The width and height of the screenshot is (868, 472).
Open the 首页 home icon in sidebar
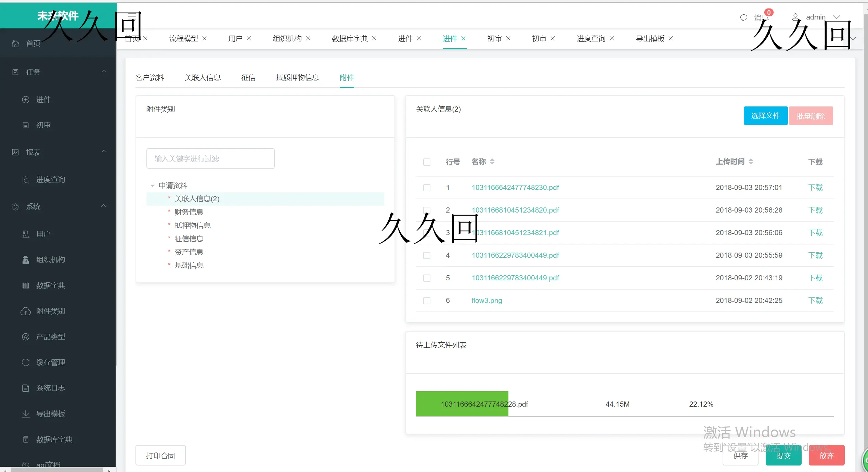(x=15, y=43)
